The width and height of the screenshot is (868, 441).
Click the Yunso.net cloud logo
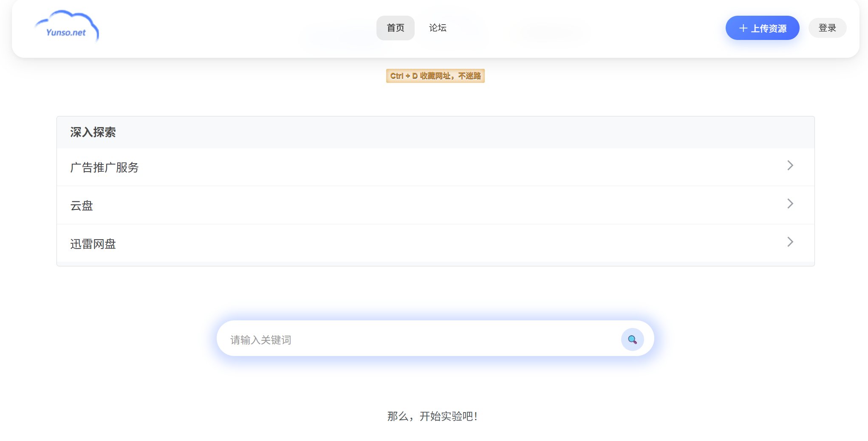[x=66, y=27]
